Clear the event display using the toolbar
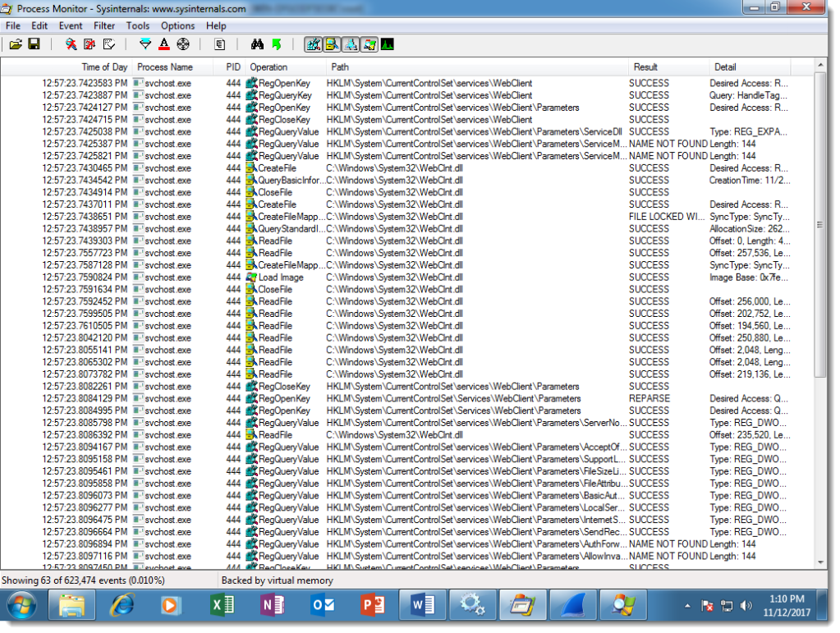Screen dimensions: 840x633 pos(108,44)
